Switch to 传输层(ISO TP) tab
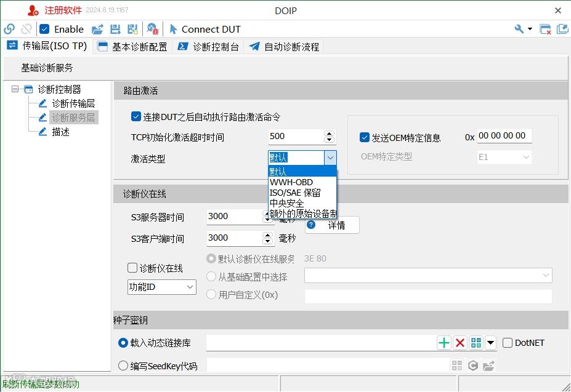This screenshot has width=571, height=392. point(47,46)
